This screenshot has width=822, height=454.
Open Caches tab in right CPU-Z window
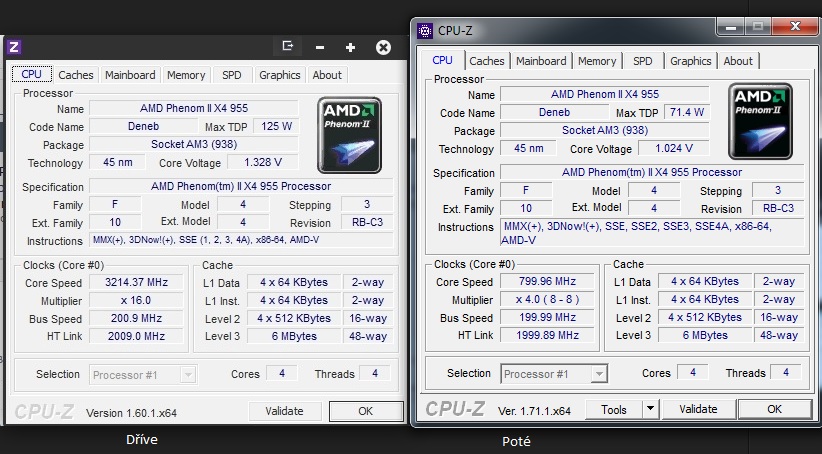coord(486,61)
